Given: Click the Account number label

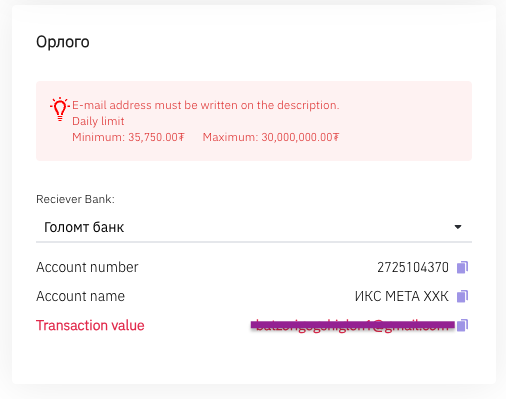Looking at the screenshot, I should coord(87,267).
